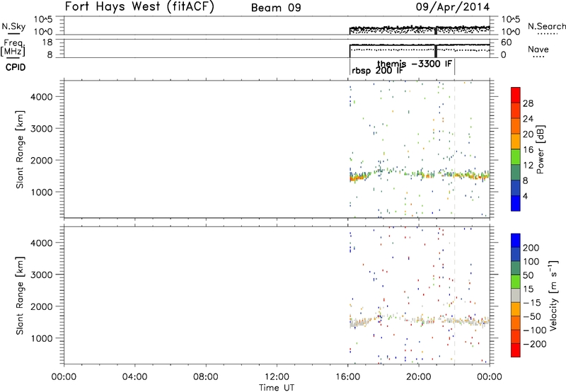
Task: Click the '08:00' time axis tick label
Action: 206,377
